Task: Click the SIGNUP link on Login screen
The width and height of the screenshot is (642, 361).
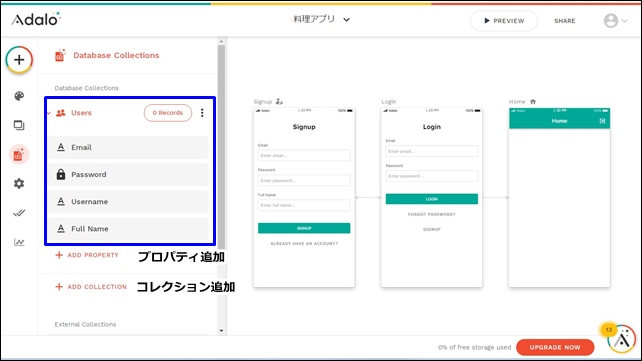Action: 432,230
